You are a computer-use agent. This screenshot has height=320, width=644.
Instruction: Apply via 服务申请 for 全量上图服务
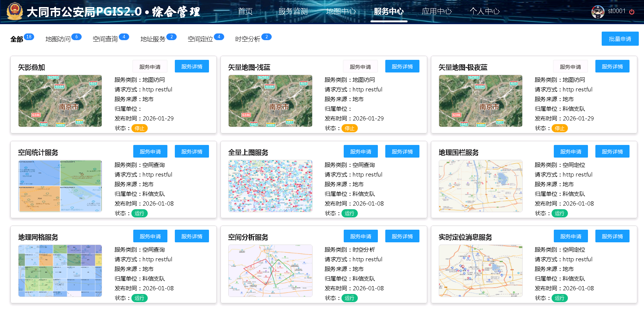point(361,151)
